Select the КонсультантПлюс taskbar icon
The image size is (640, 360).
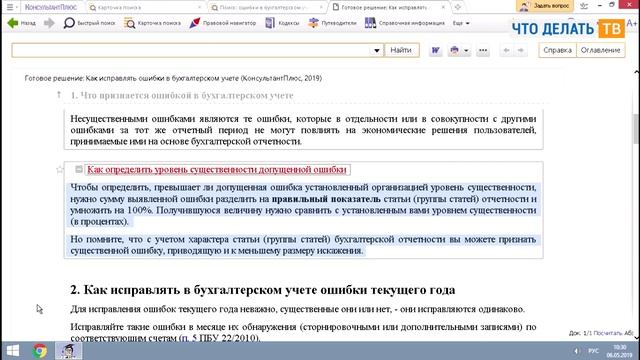68,351
